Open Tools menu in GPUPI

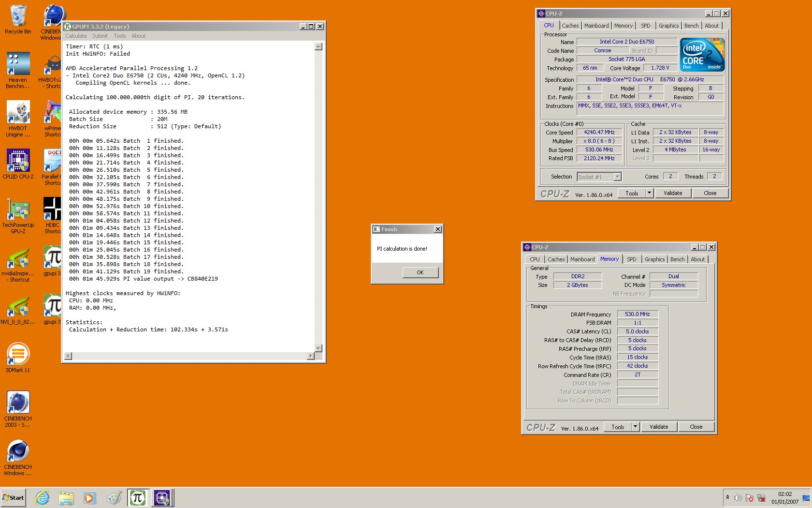120,36
